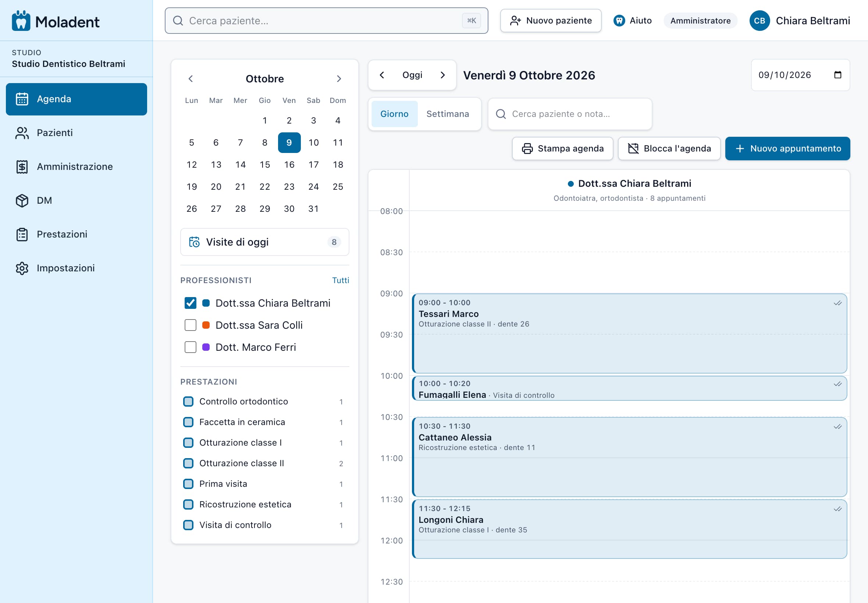
Task: Click the add-user icon in Nuovo paziente
Action: point(515,20)
